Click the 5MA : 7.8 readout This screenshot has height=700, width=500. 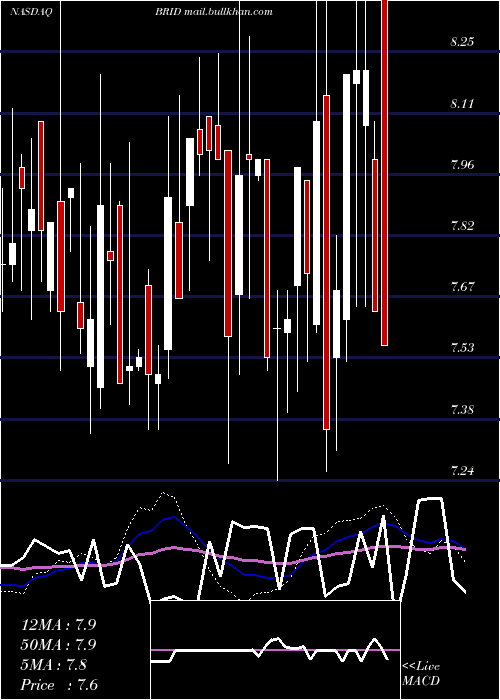tap(54, 665)
